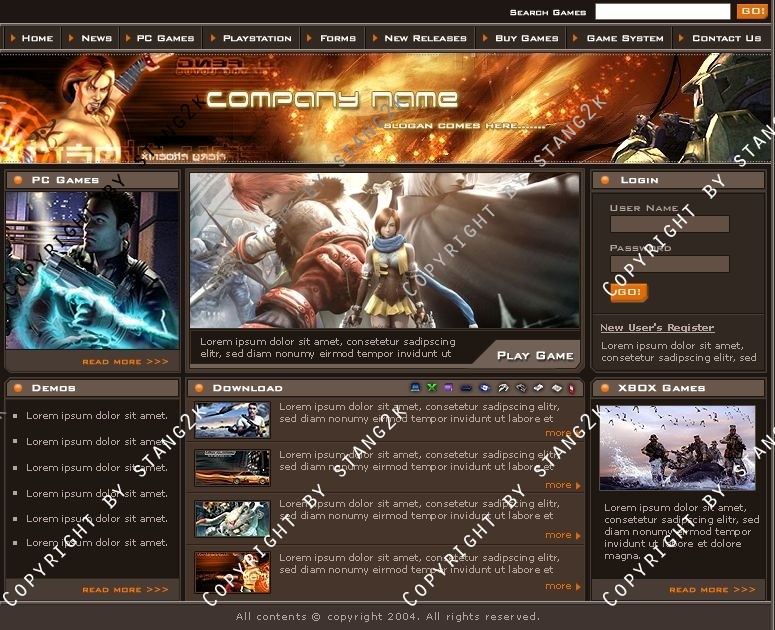775x630 pixels.
Task: Click the blue disc platform icon
Action: tap(485, 388)
